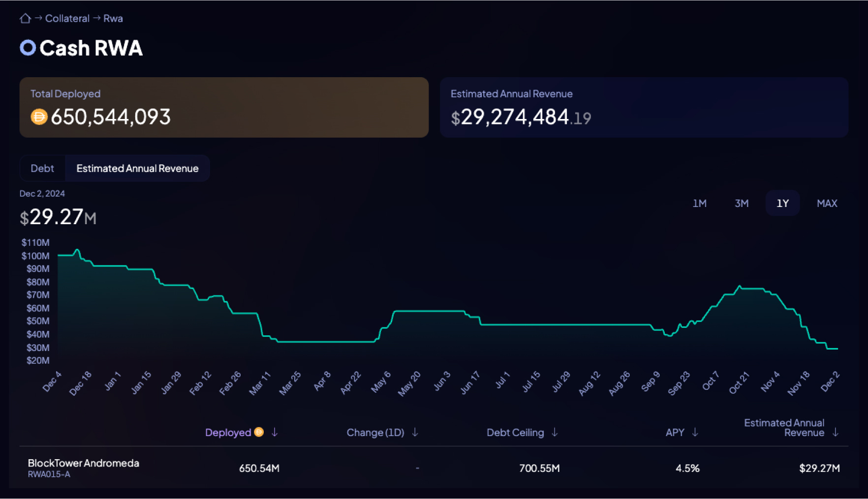Viewport: 868px width, 499px height.
Task: Click the Dec 2, 2024 date label
Action: [x=42, y=194]
